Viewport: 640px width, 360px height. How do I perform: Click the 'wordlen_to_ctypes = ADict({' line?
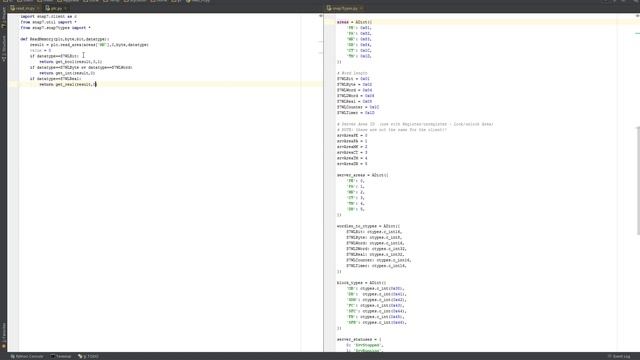(x=369, y=226)
